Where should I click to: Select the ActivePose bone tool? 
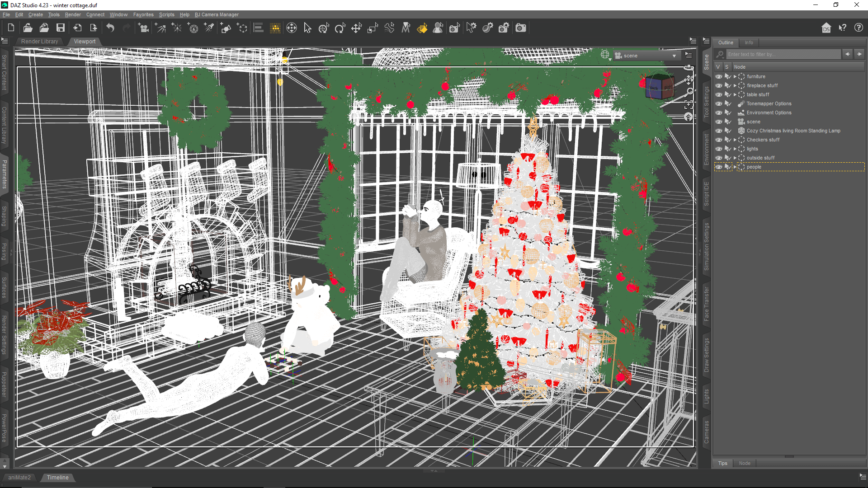[x=389, y=28]
